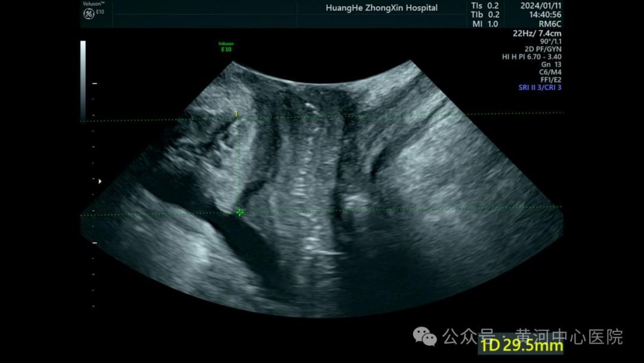Screen dimensions: 644x363
Task: Click the TIs 0.2 value
Action: pos(485,6)
